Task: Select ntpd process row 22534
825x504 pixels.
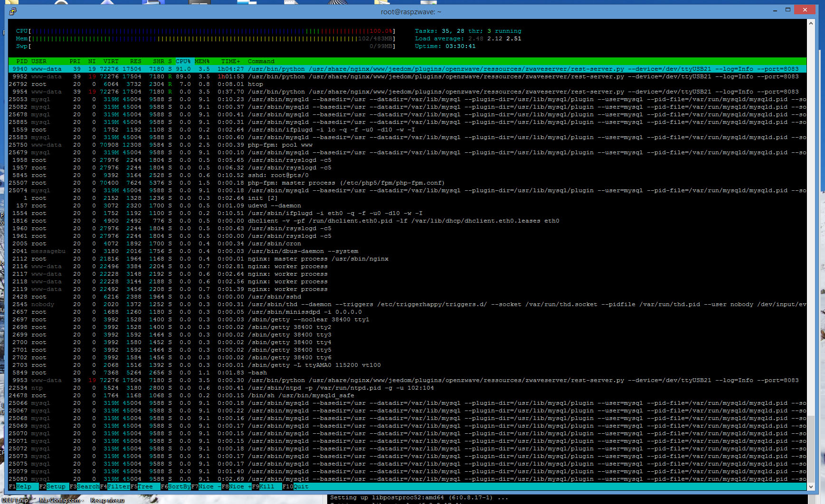Action: click(407, 388)
